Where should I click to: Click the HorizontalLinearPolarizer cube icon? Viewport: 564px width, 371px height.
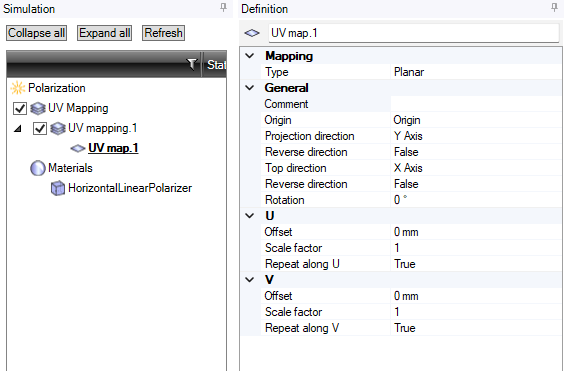point(58,188)
